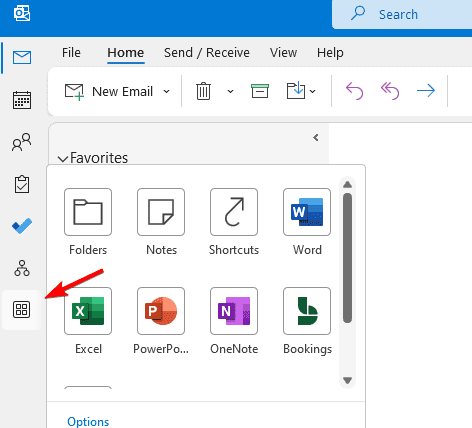Click the More Apps grid icon

pyautogui.click(x=22, y=310)
